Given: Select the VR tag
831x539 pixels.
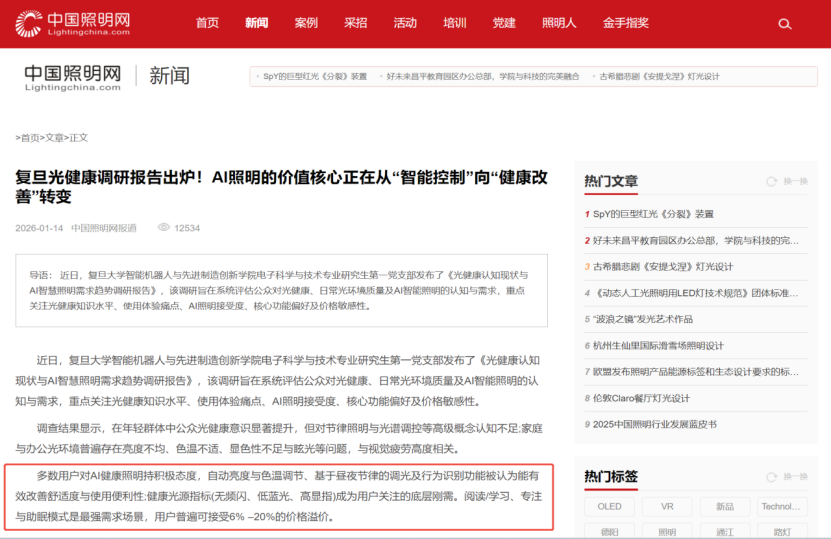Looking at the screenshot, I should click(x=667, y=507).
